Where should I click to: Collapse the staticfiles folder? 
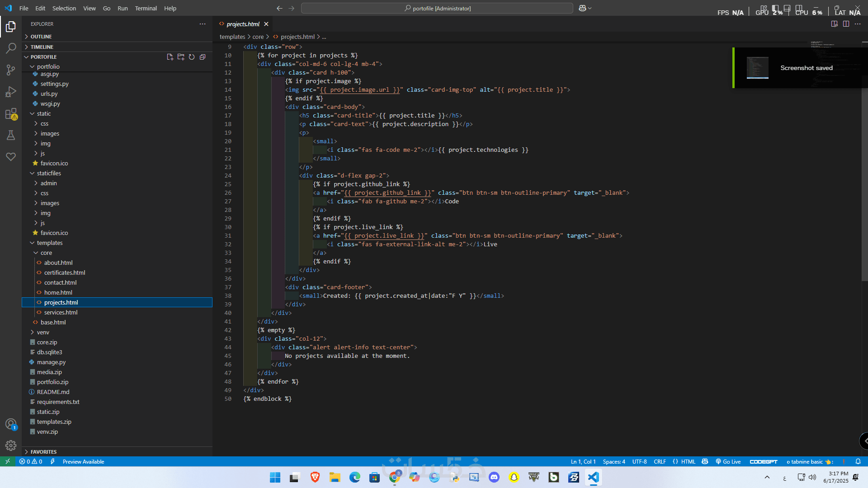[49, 173]
